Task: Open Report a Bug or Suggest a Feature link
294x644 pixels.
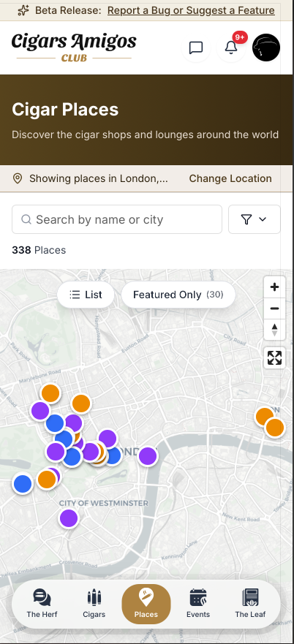Action: pyautogui.click(x=191, y=10)
